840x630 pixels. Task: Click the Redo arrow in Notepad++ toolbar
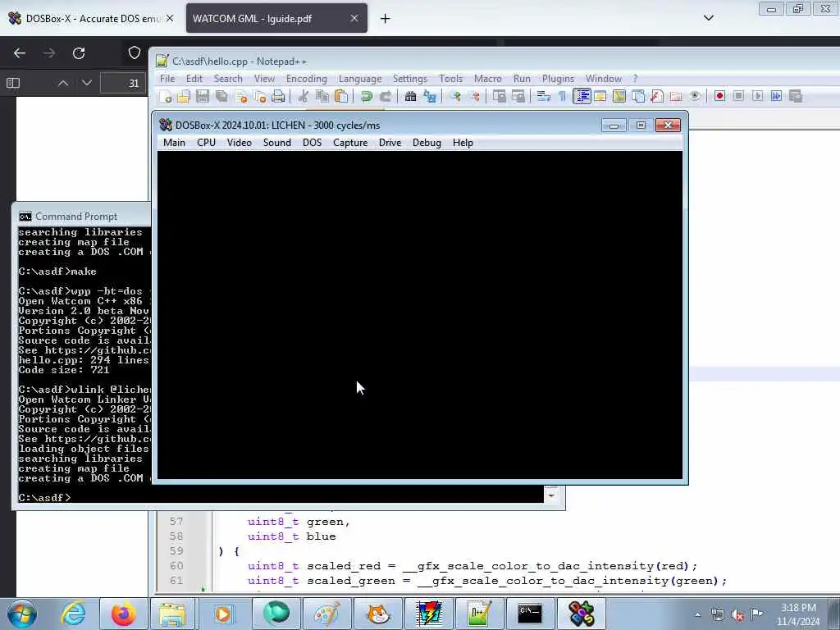point(386,97)
